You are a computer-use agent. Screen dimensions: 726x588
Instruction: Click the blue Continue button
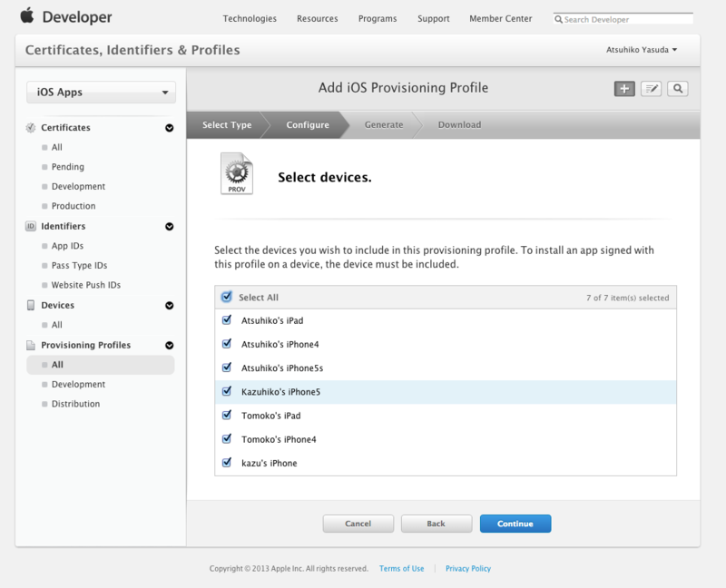[x=515, y=524]
